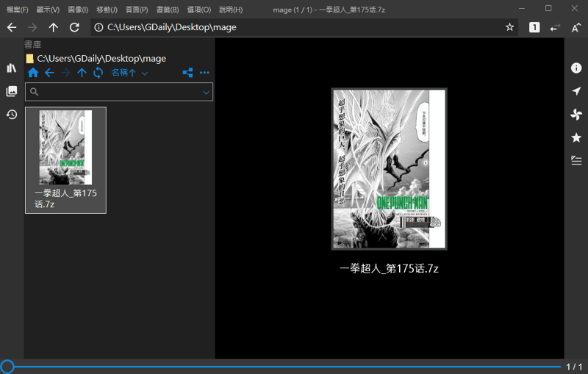Open the 頁面(P) menu
588x374 pixels.
[137, 10]
